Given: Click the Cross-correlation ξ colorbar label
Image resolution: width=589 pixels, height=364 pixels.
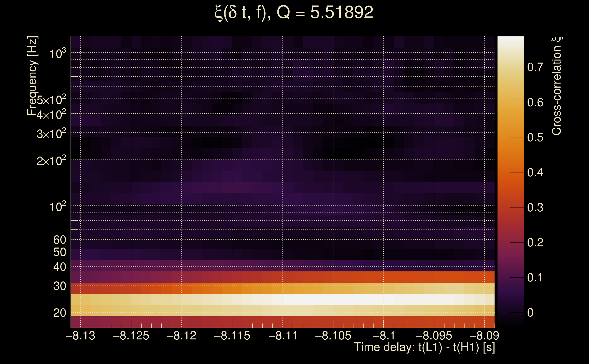Looking at the screenshot, I should 556,86.
